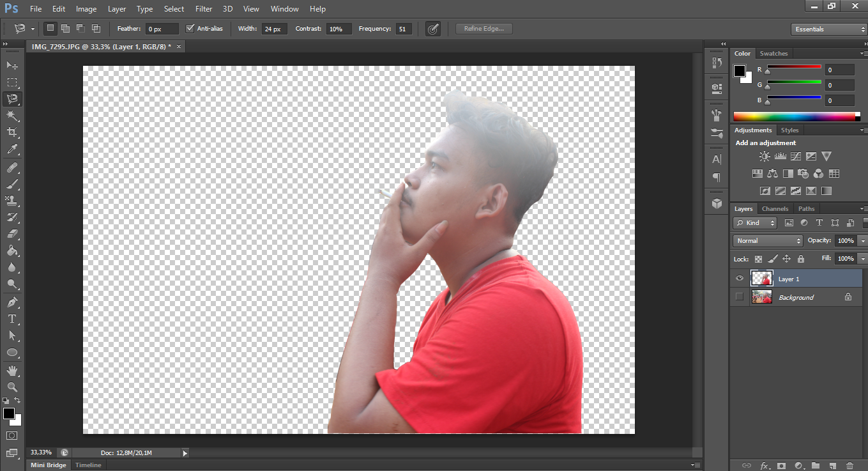Open the Normal blend mode dropdown
Image resolution: width=868 pixels, height=471 pixels.
(x=768, y=241)
